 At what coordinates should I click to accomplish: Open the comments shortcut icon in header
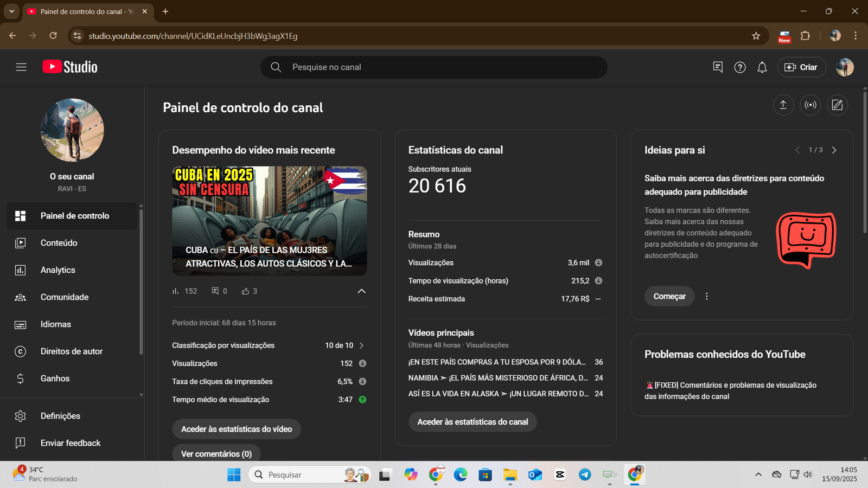(x=718, y=67)
